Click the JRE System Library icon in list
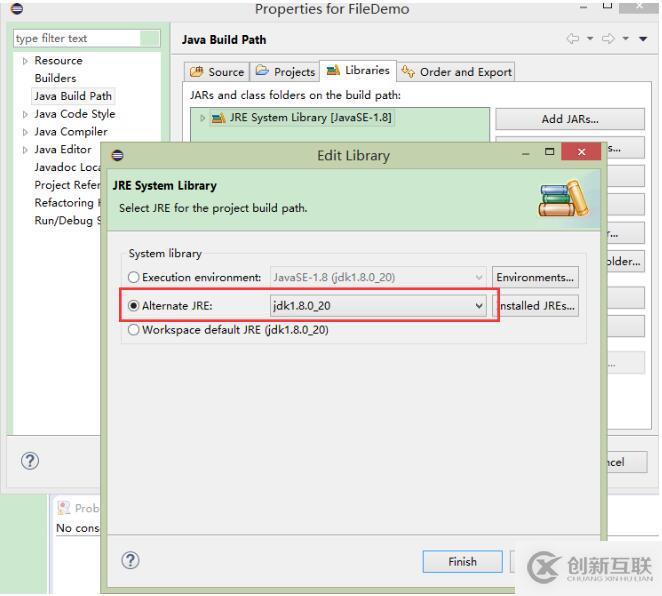662x596 pixels. point(218,118)
